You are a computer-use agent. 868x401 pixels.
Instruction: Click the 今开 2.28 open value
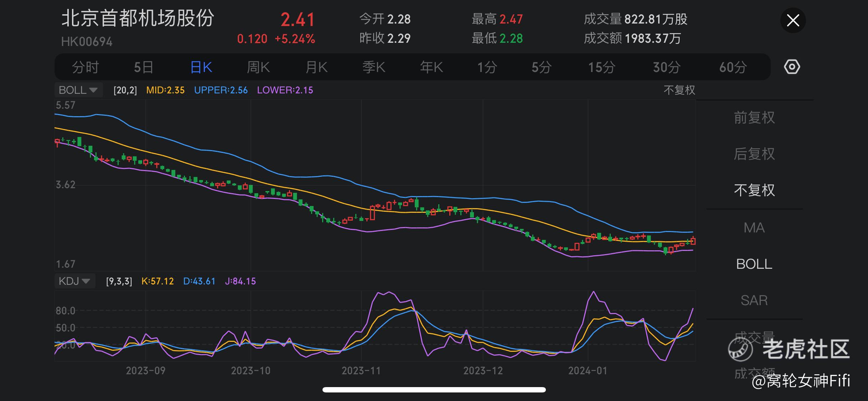(x=385, y=19)
